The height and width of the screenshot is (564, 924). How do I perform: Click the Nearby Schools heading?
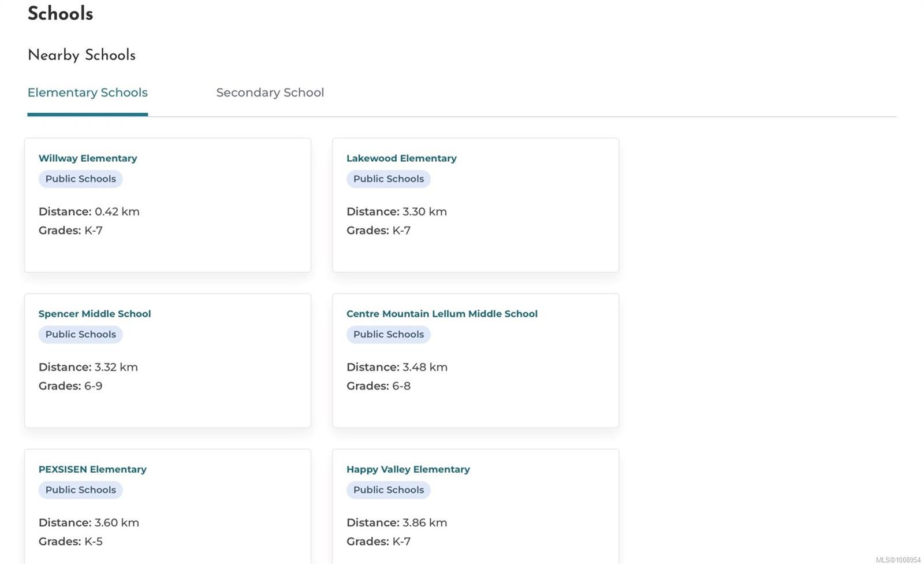point(81,55)
